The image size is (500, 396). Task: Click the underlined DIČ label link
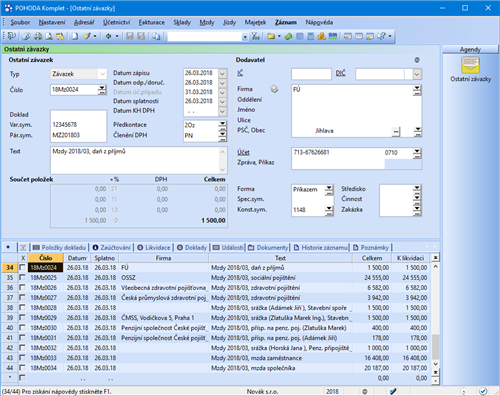click(340, 73)
